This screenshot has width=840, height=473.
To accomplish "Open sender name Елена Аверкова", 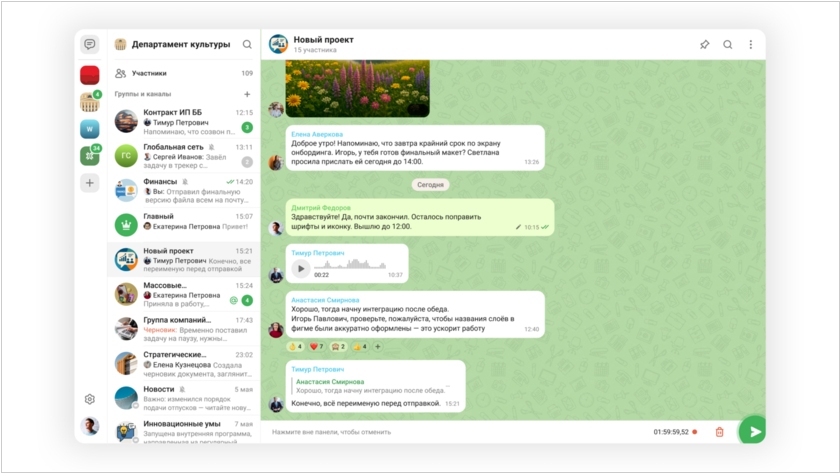I will (x=317, y=134).
